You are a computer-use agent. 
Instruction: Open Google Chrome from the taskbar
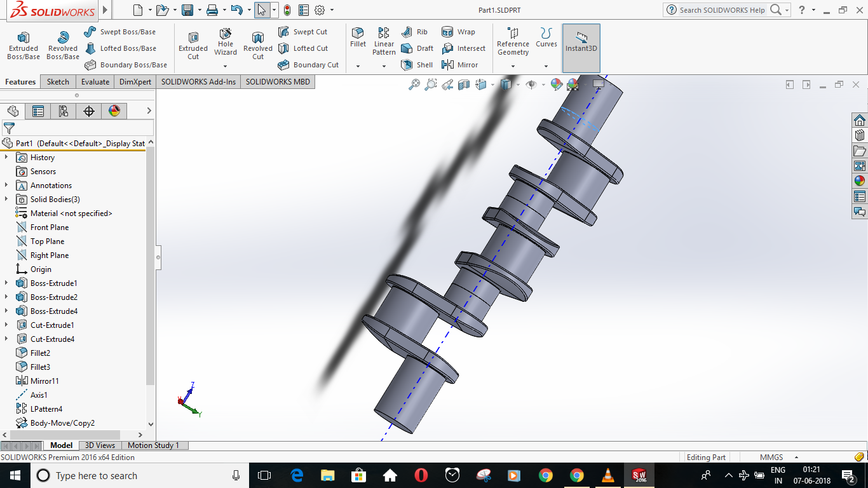point(545,475)
